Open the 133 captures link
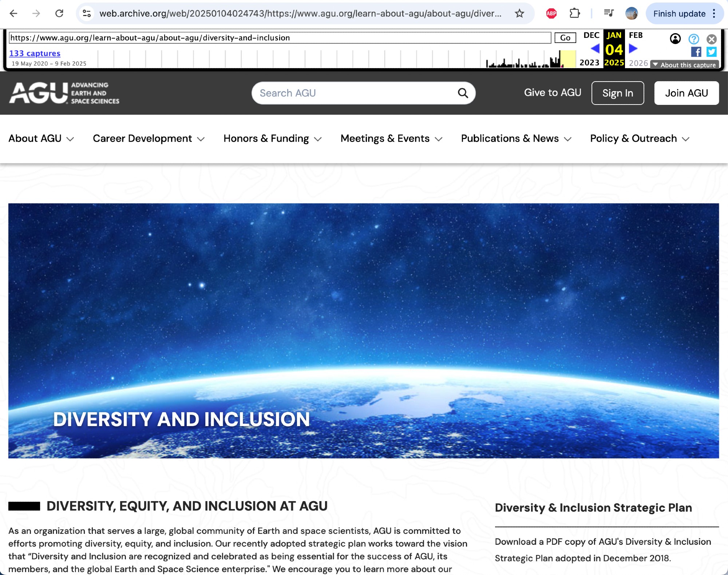 click(35, 53)
